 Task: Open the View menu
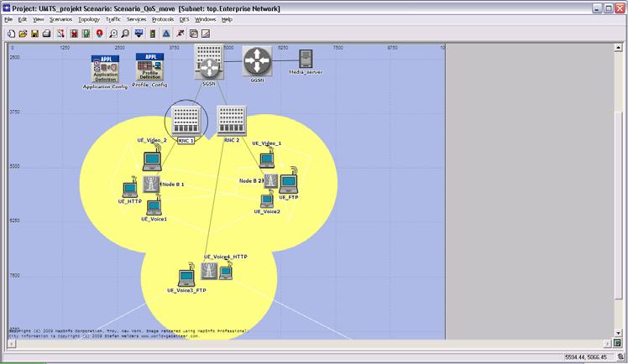click(38, 19)
